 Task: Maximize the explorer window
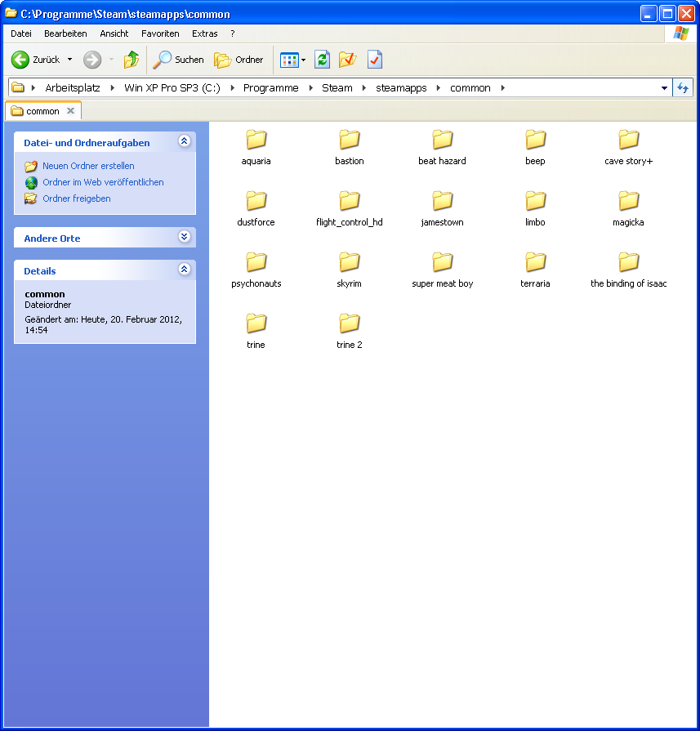667,14
